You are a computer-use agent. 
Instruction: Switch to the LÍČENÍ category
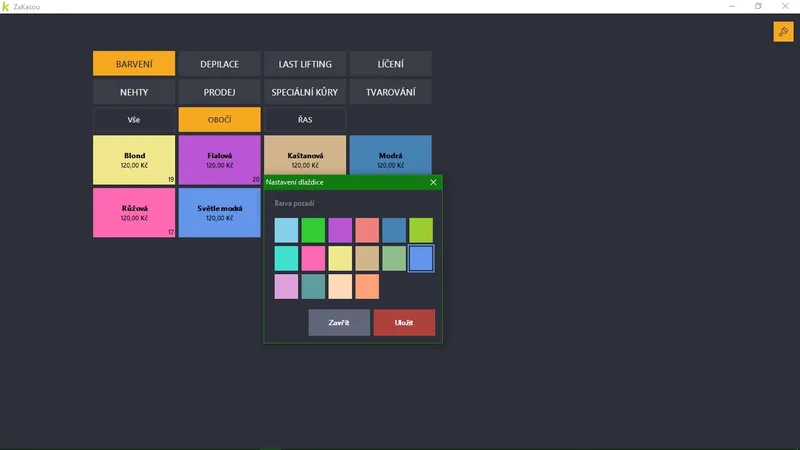[x=390, y=64]
